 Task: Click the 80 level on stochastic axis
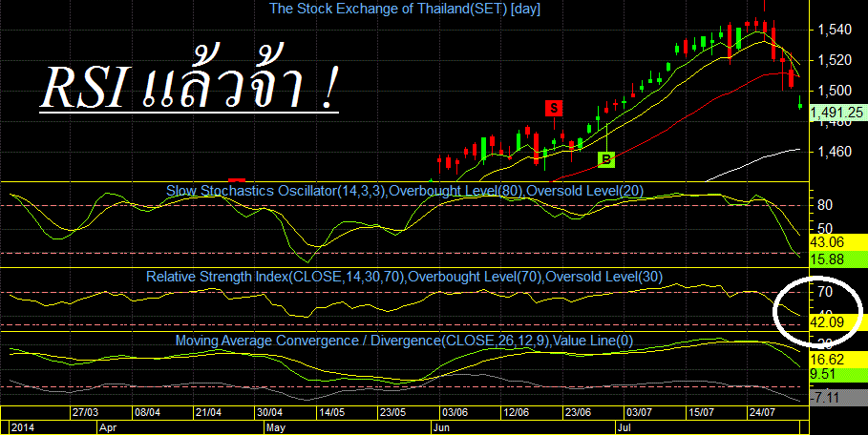825,205
